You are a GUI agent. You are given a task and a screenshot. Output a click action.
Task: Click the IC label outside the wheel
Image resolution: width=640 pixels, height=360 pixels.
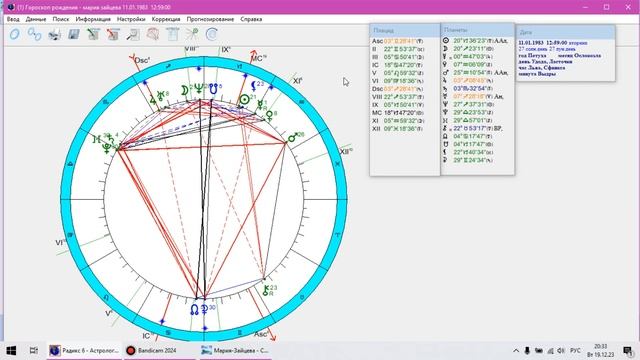148,336
